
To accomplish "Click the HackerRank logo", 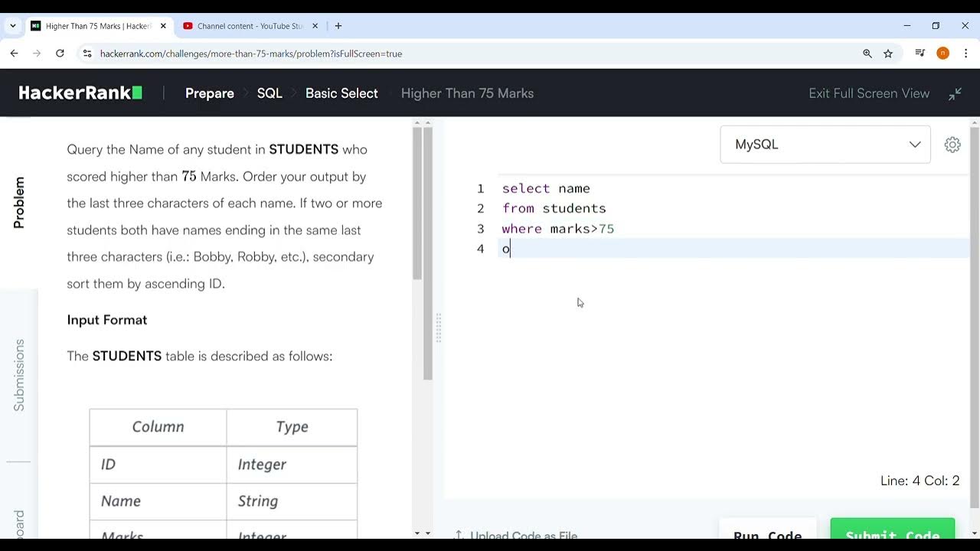I will [80, 93].
